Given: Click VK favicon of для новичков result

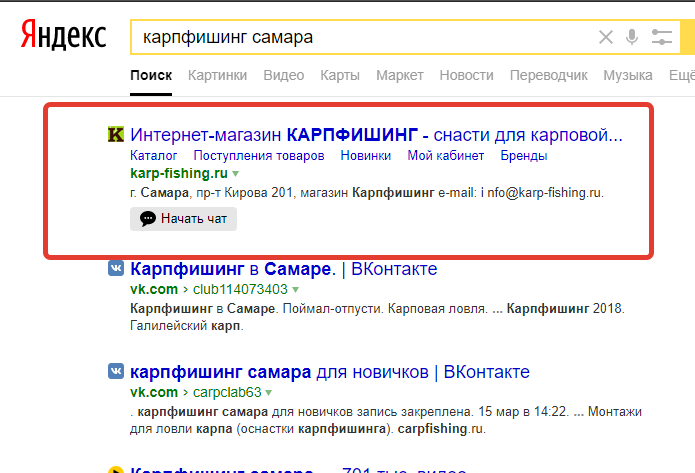Looking at the screenshot, I should 116,373.
